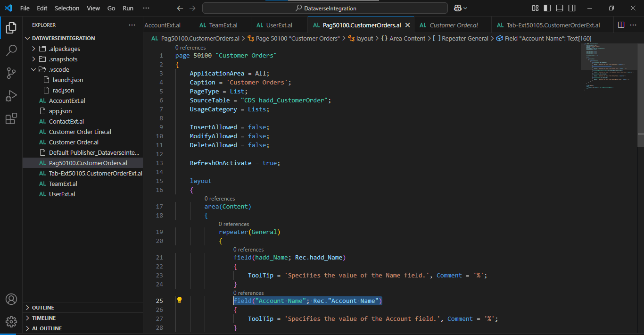This screenshot has height=335, width=644.
Task: Open Customer Order Line.al from explorer
Action: click(80, 132)
